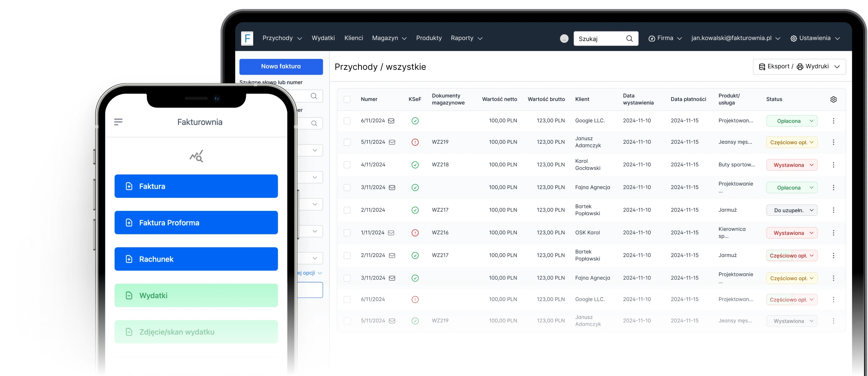Viewport: 868px width, 376px height.
Task: Open the Eksport / Wydruki dropdown
Action: 799,67
